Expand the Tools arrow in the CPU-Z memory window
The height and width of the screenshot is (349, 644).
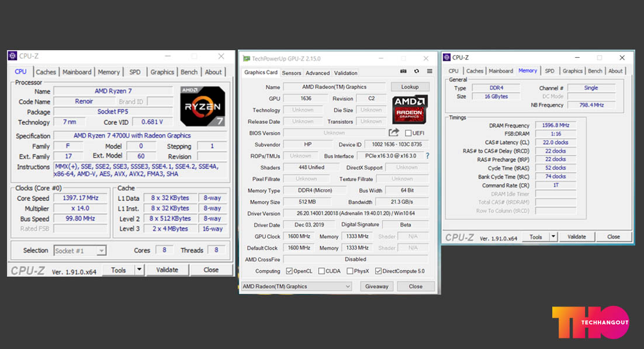pos(553,236)
